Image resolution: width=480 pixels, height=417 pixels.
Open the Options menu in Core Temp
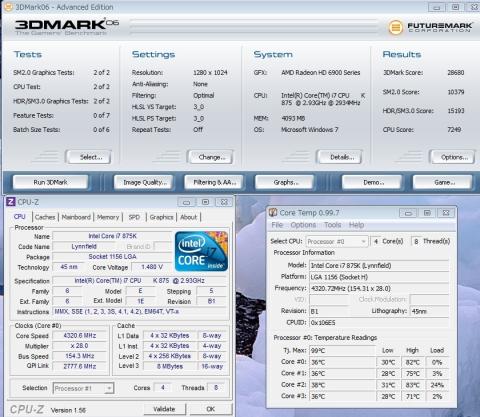click(303, 225)
